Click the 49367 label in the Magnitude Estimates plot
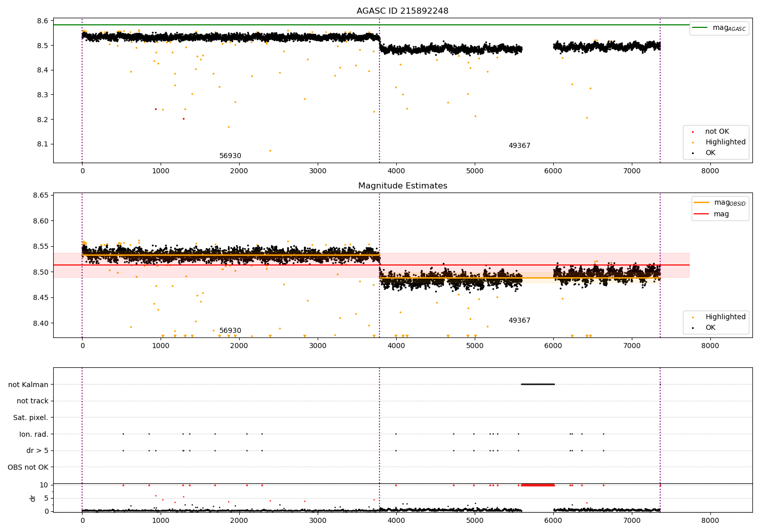Screen dimensions: 760x532 (x=519, y=321)
